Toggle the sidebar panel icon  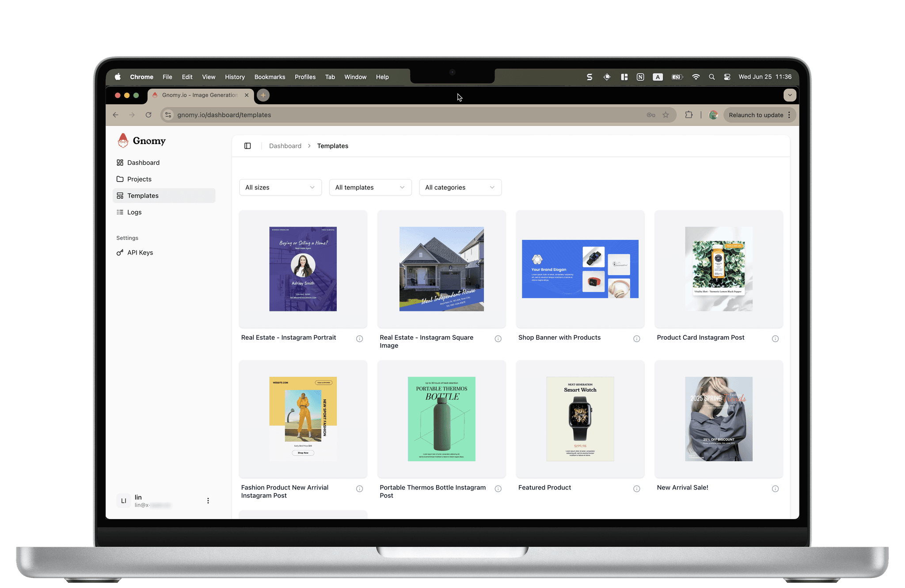coord(247,146)
